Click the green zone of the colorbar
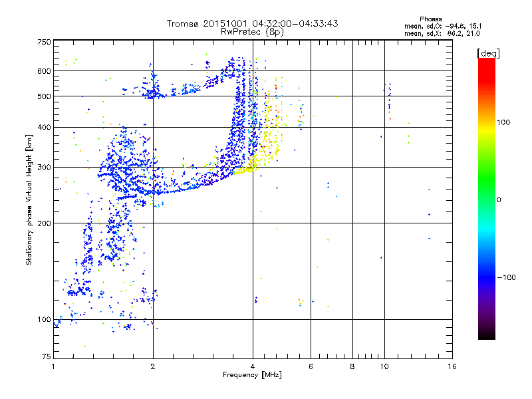The width and height of the screenshot is (532, 399). 487,180
